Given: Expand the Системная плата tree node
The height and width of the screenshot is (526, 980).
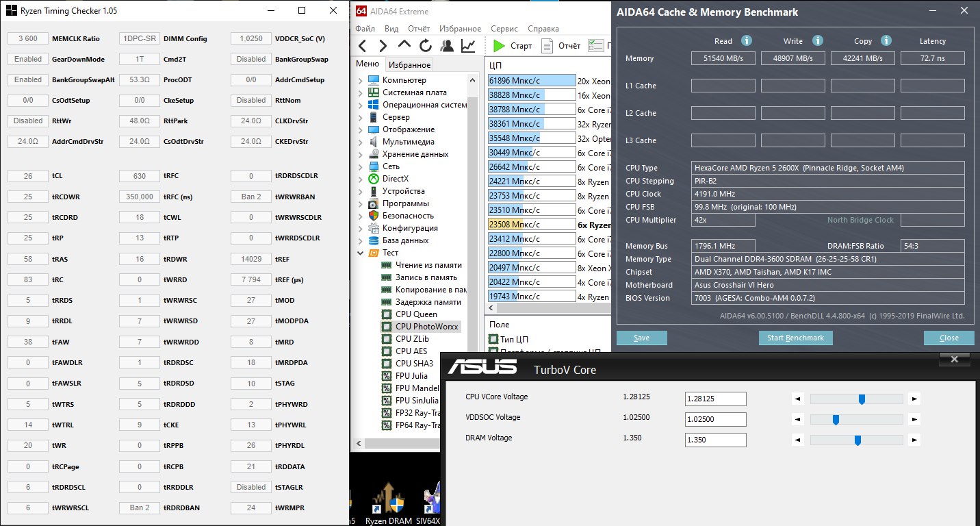Looking at the screenshot, I should 361,93.
